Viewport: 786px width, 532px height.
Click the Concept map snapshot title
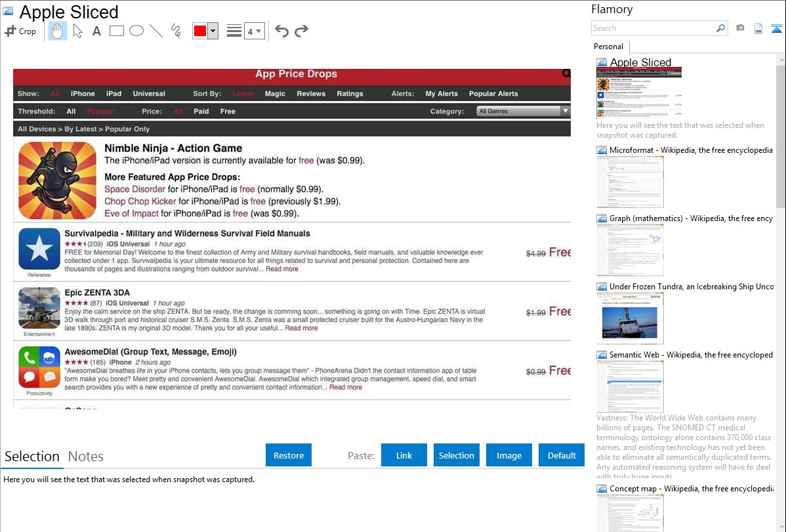pyautogui.click(x=692, y=488)
